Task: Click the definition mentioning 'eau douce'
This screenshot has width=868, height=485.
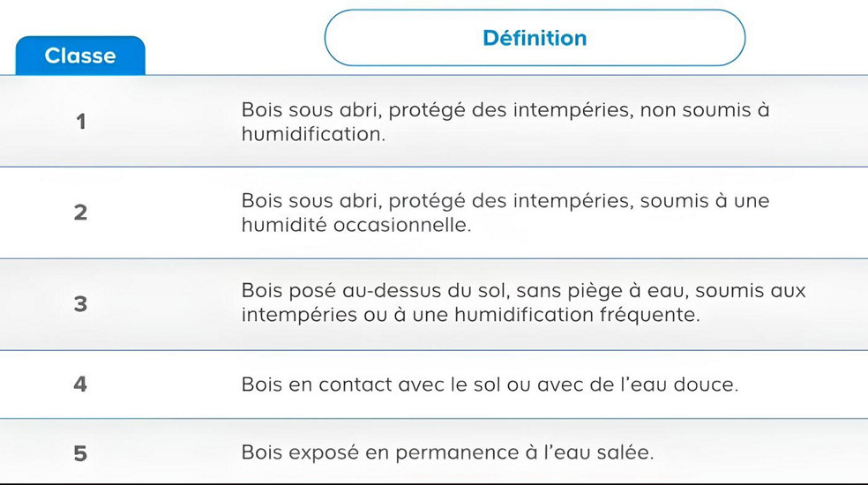Action: pos(490,384)
